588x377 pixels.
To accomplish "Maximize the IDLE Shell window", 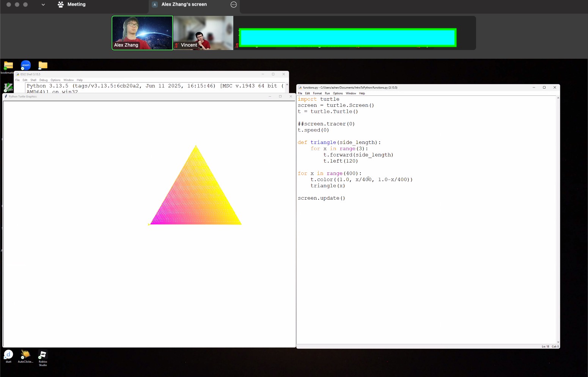I will tap(273, 74).
